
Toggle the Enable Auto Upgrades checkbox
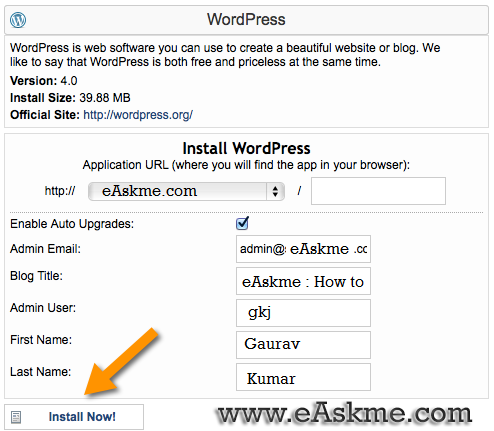tap(242, 223)
